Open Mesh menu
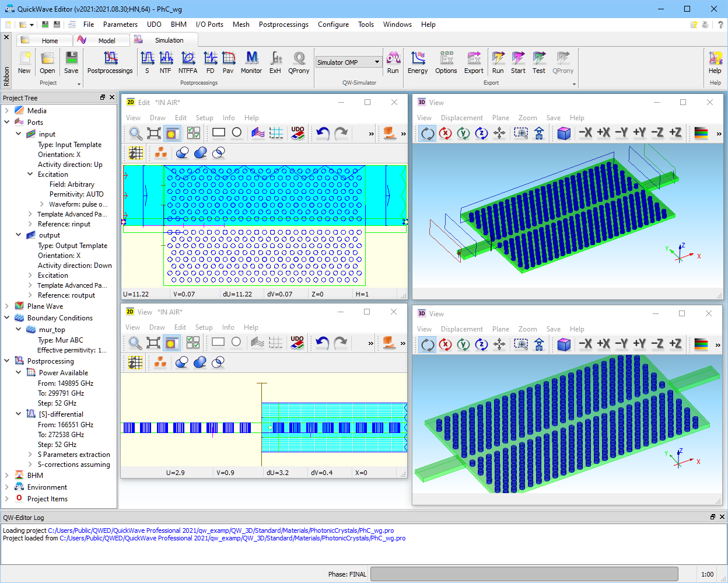This screenshot has height=583, width=728. (x=241, y=25)
